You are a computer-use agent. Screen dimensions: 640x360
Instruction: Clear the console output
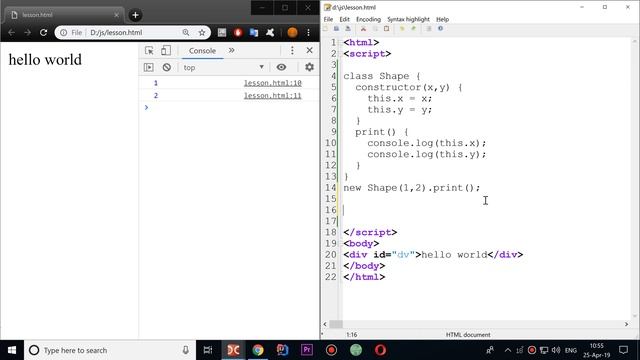167,67
